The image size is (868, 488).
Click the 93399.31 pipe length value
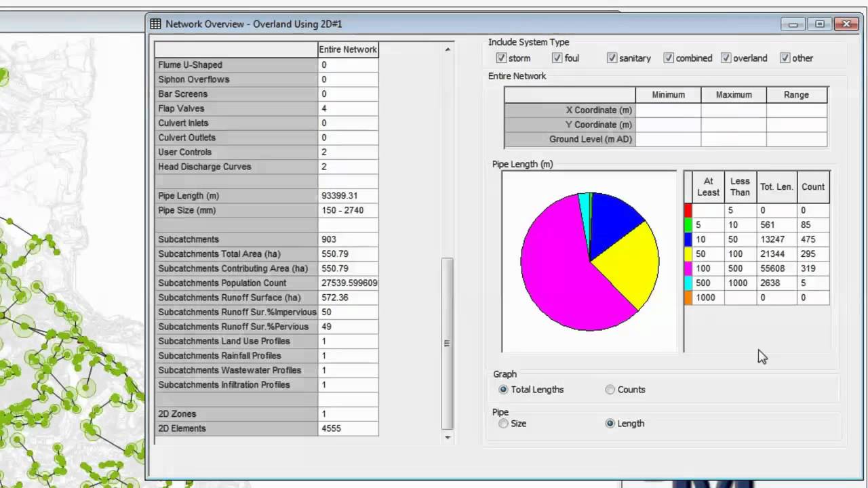click(348, 196)
